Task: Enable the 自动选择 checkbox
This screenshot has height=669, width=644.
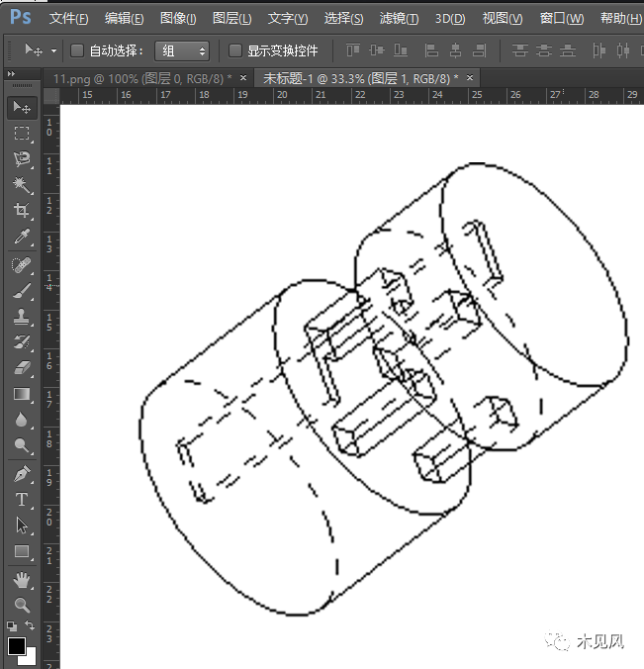Action: pos(77,50)
